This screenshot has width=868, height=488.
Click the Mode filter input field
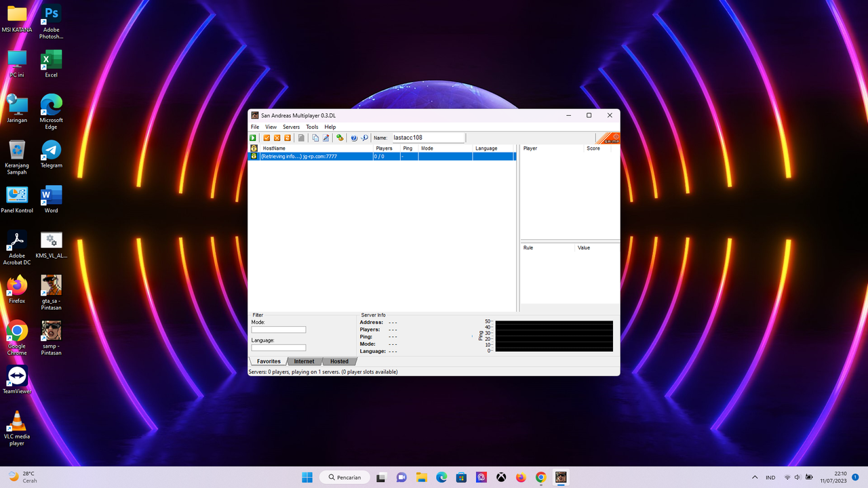pyautogui.click(x=279, y=330)
